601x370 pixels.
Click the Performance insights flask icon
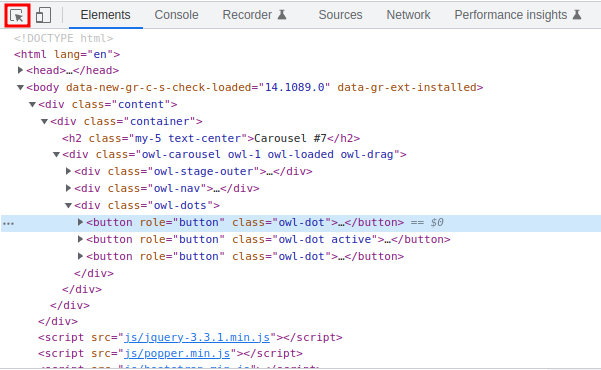577,15
